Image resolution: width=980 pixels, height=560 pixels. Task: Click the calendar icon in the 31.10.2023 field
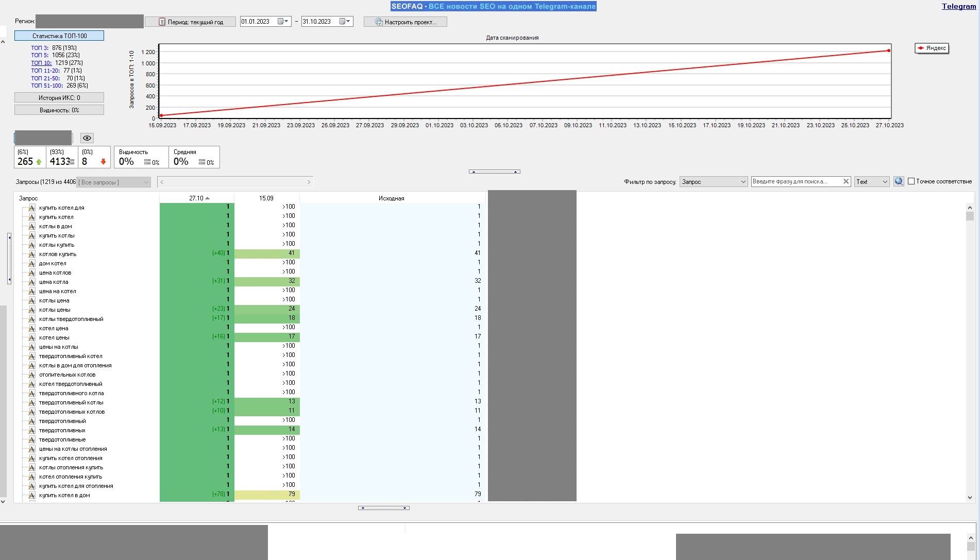click(x=343, y=22)
